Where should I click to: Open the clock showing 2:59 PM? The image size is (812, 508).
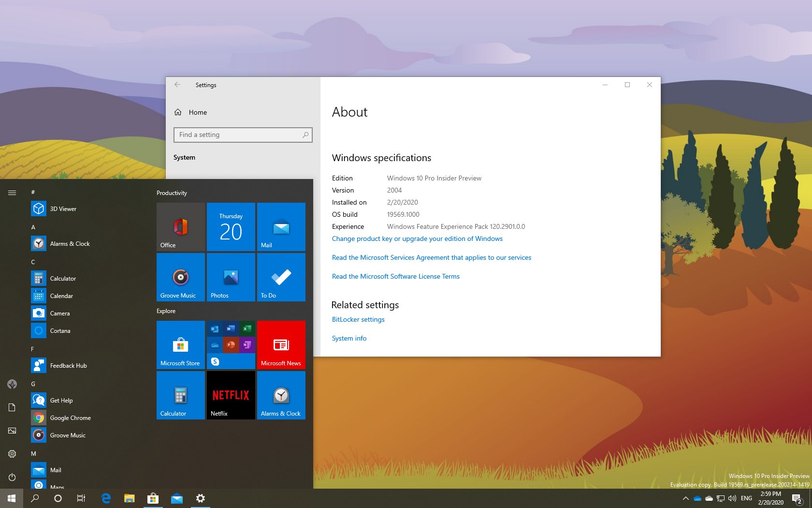tap(770, 498)
